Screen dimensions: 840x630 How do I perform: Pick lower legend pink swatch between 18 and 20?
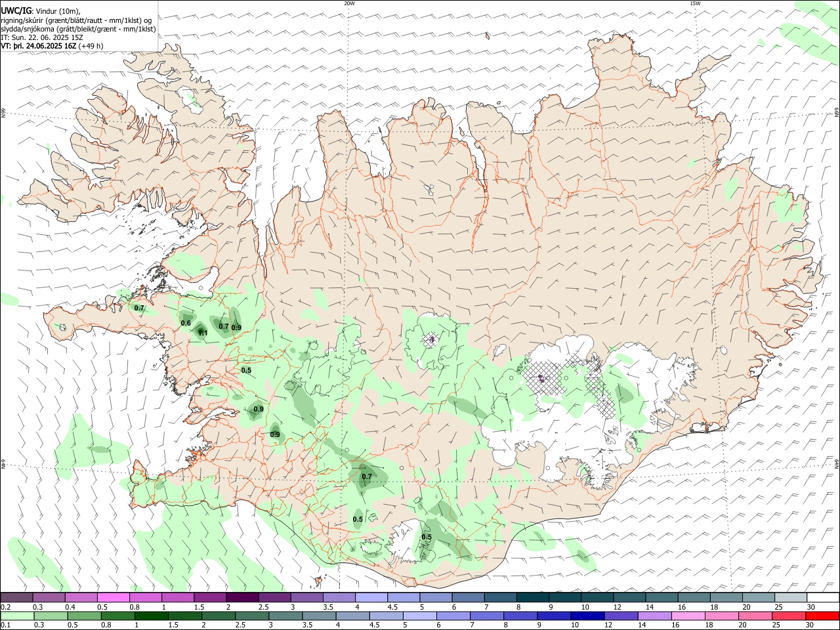pyautogui.click(x=721, y=616)
